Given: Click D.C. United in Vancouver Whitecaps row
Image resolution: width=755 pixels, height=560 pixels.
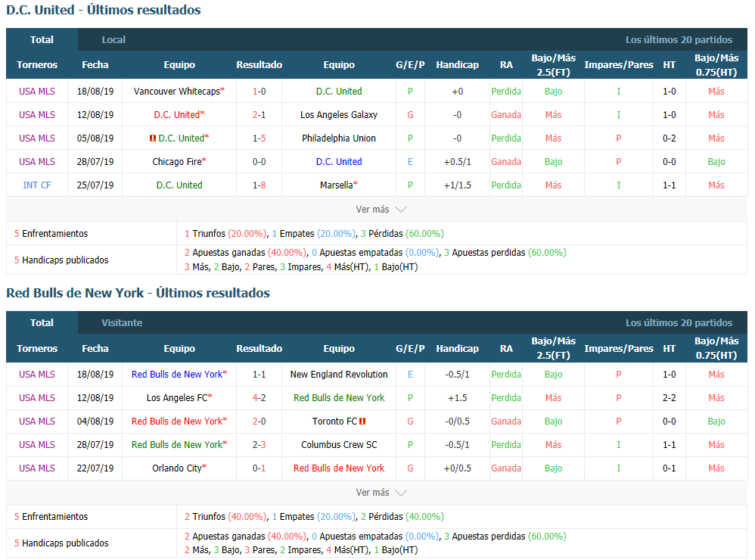Looking at the screenshot, I should coord(339,91).
